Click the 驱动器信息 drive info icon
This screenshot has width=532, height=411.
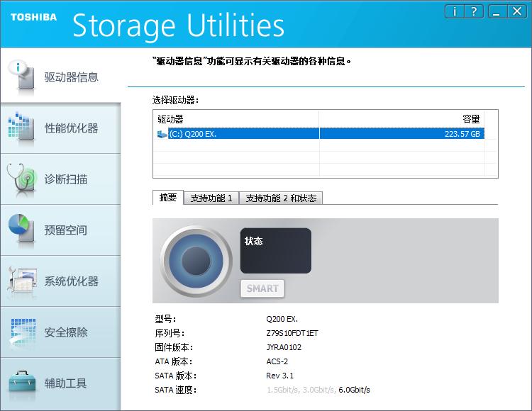(x=21, y=77)
